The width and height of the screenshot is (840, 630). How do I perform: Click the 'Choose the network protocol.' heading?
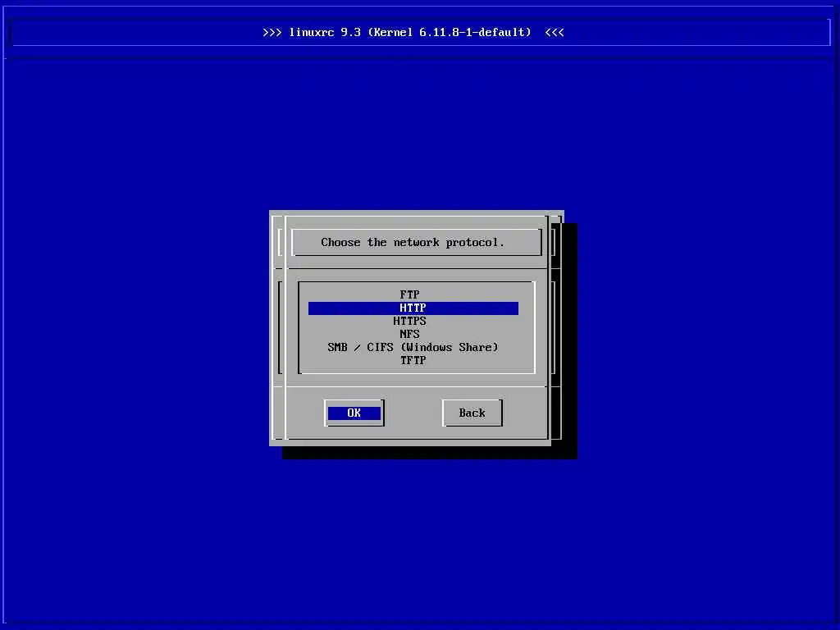pyautogui.click(x=413, y=243)
